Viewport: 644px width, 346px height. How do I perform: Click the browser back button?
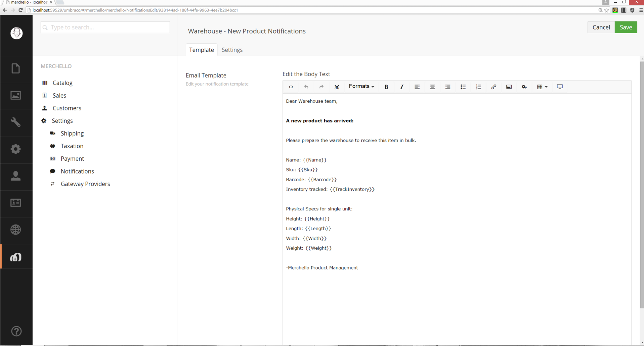[5, 10]
